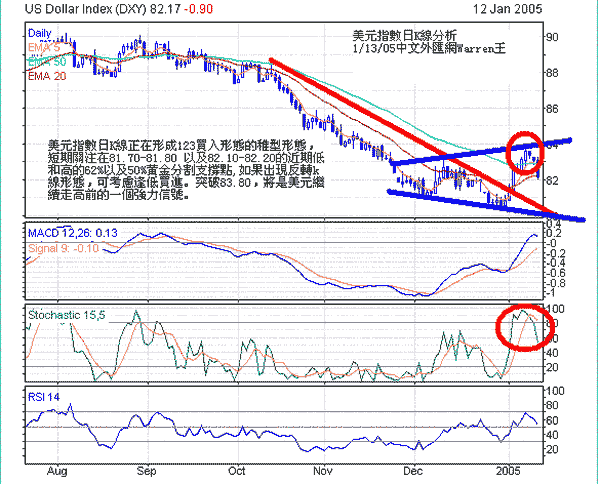Click the EMA 20 legend entry
The image size is (600, 484).
click(48, 75)
